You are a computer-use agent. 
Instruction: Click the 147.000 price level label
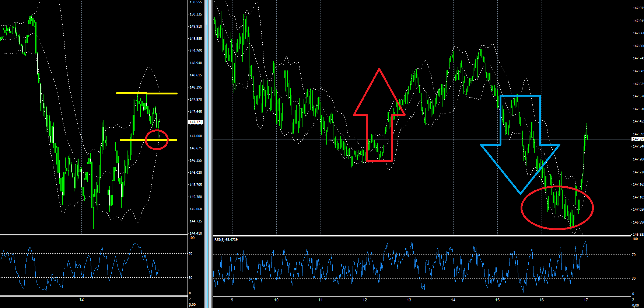(196, 136)
